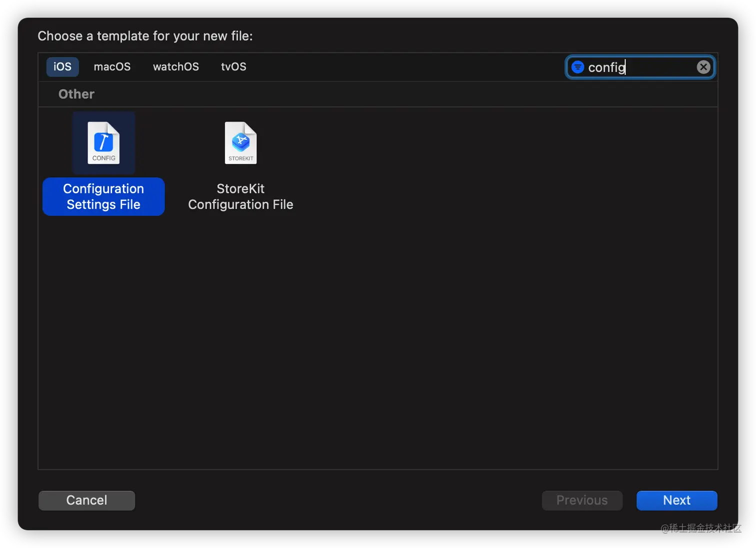
Task: Switch to the watchOS tab
Action: (176, 67)
